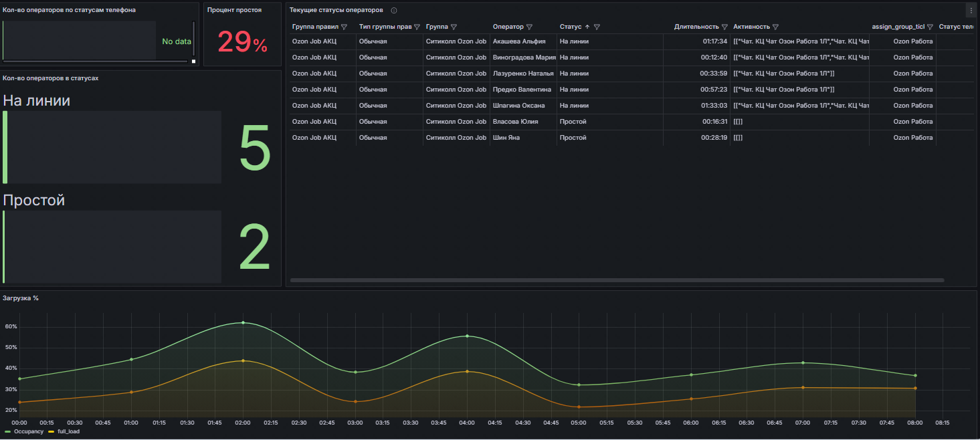Image resolution: width=980 pixels, height=440 pixels.
Task: Sort table by Статус column header
Action: tap(572, 27)
